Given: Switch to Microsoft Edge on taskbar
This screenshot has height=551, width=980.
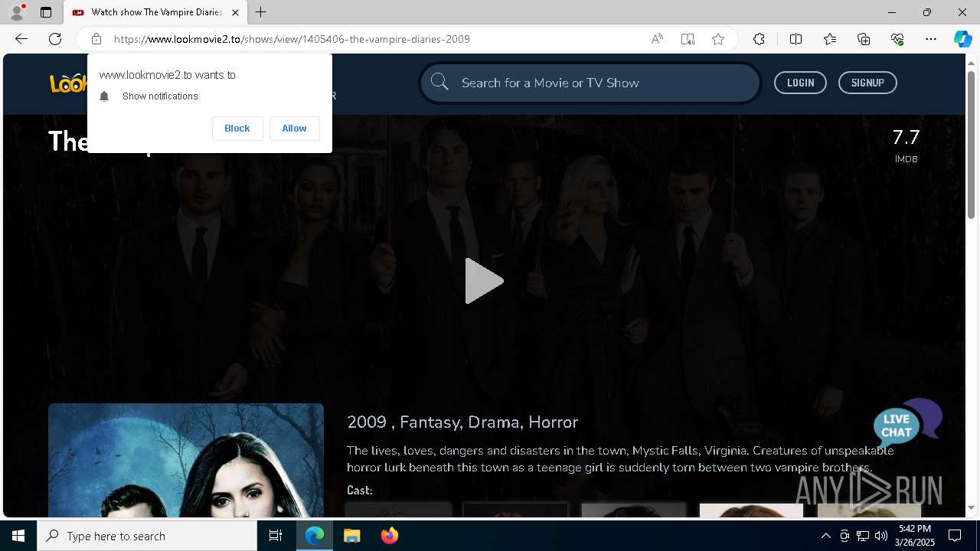Looking at the screenshot, I should (x=315, y=536).
